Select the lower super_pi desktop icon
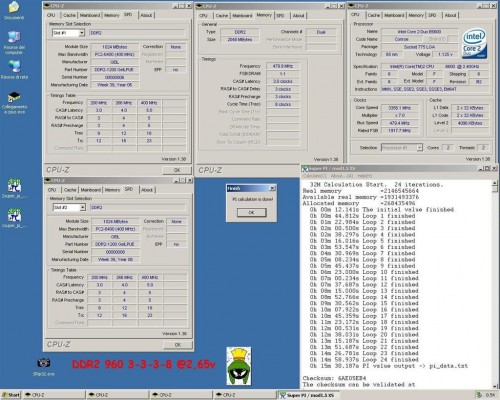Image resolution: width=500 pixels, height=400 pixels. click(x=14, y=218)
